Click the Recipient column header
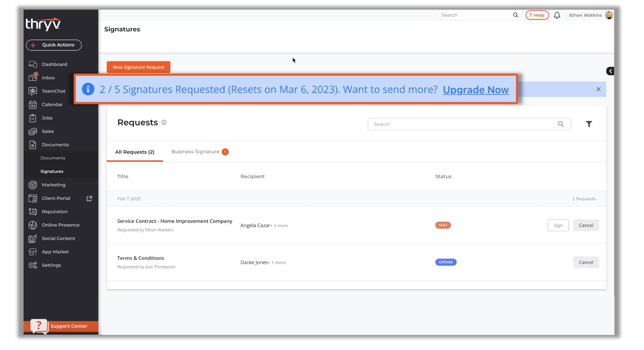Screen dimensions: 644x350 pyautogui.click(x=253, y=177)
